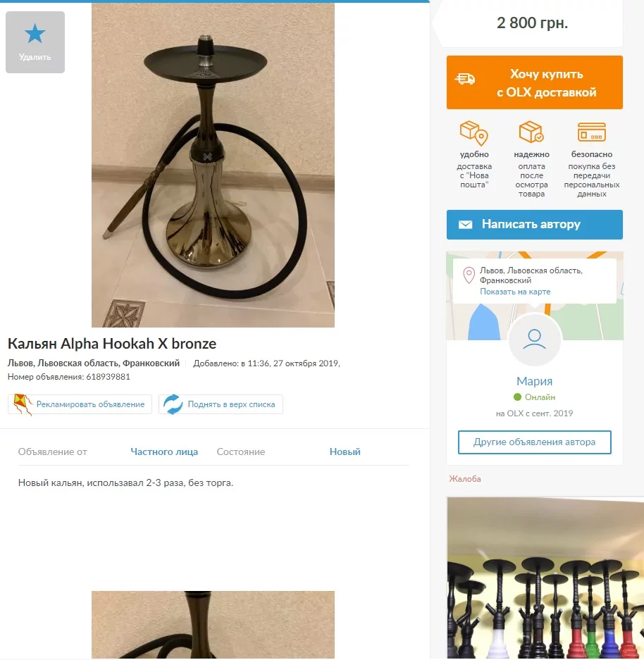
Task: Open the related hookahs ad thumbnail
Action: tap(545, 578)
